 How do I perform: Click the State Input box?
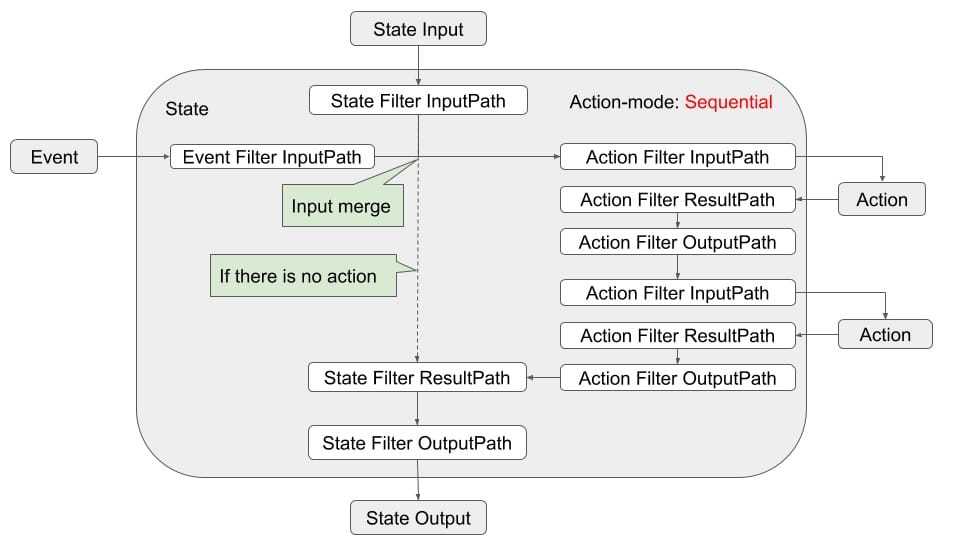[418, 29]
